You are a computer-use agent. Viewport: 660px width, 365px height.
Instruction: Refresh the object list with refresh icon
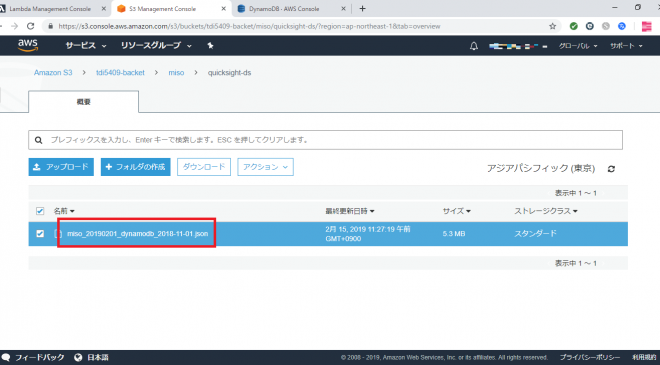[611, 169]
